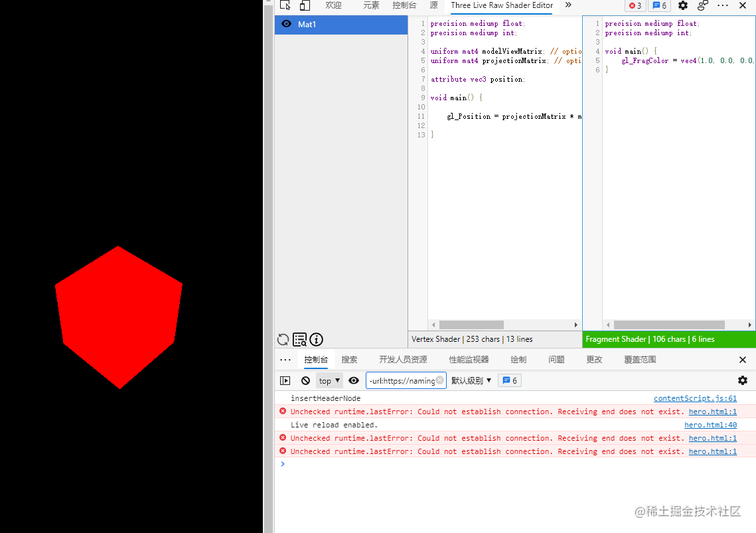Open the 默认级别 log level dropdown
756x533 pixels.
tap(471, 380)
